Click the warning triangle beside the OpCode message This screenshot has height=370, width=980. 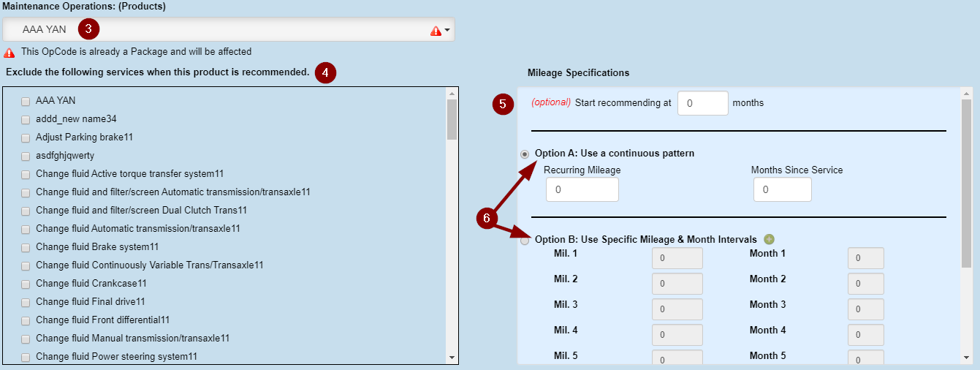point(10,53)
